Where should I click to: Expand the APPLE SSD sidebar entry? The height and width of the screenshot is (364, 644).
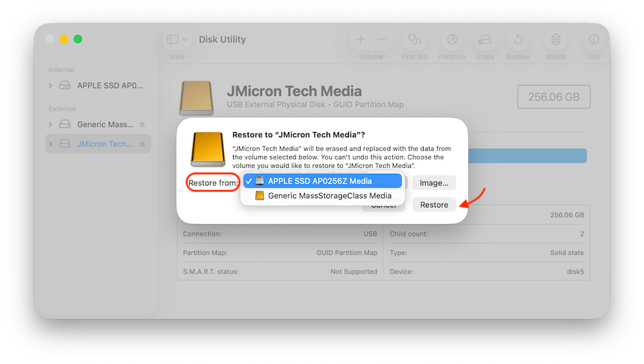[x=51, y=85]
